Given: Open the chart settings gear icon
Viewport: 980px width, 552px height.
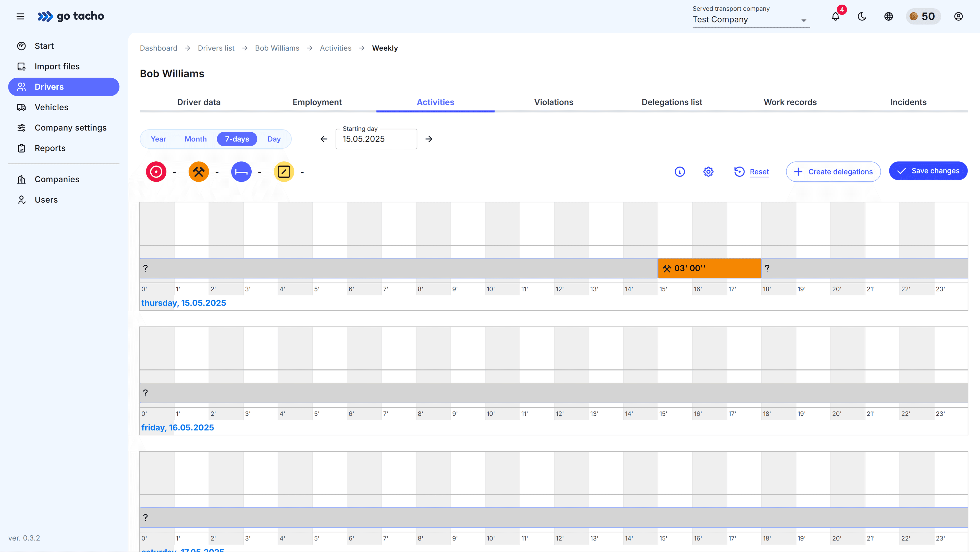Looking at the screenshot, I should pyautogui.click(x=708, y=172).
